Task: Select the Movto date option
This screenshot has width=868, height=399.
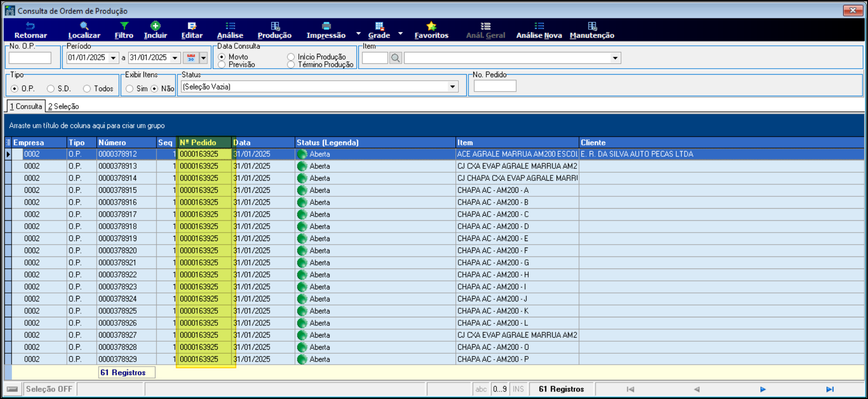Action: (x=222, y=57)
